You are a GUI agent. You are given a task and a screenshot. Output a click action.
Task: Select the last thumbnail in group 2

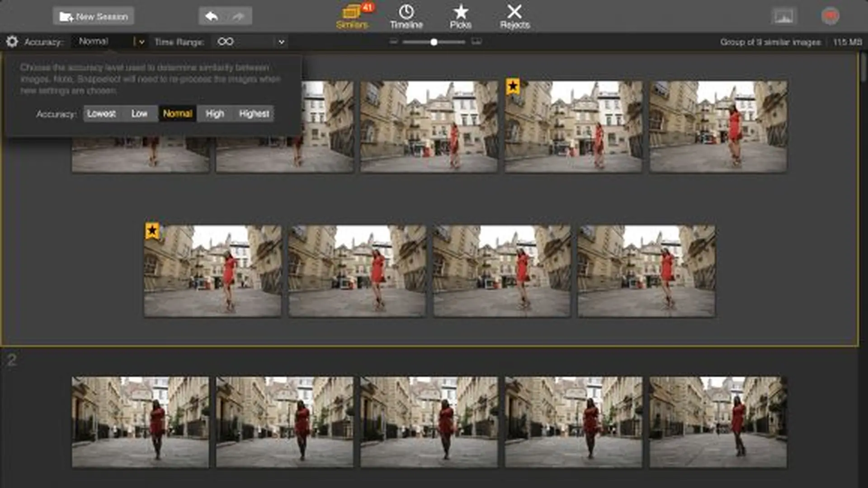pos(718,422)
